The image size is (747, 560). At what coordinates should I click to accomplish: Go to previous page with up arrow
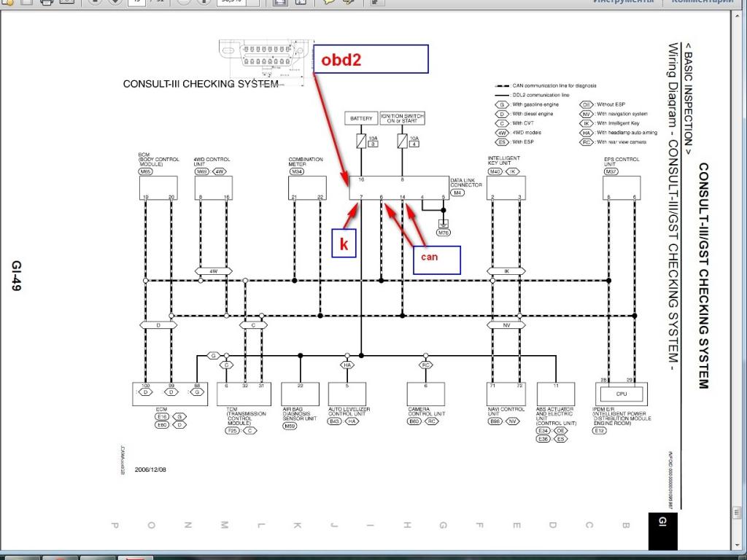click(x=93, y=2)
